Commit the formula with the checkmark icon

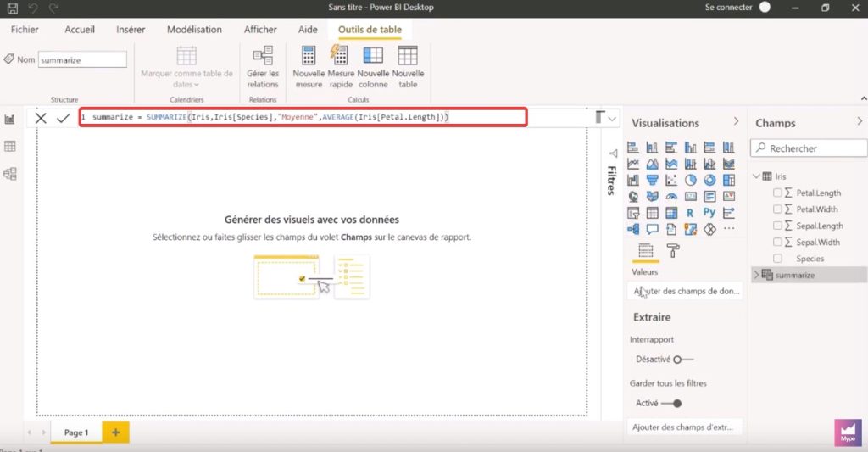coord(63,118)
